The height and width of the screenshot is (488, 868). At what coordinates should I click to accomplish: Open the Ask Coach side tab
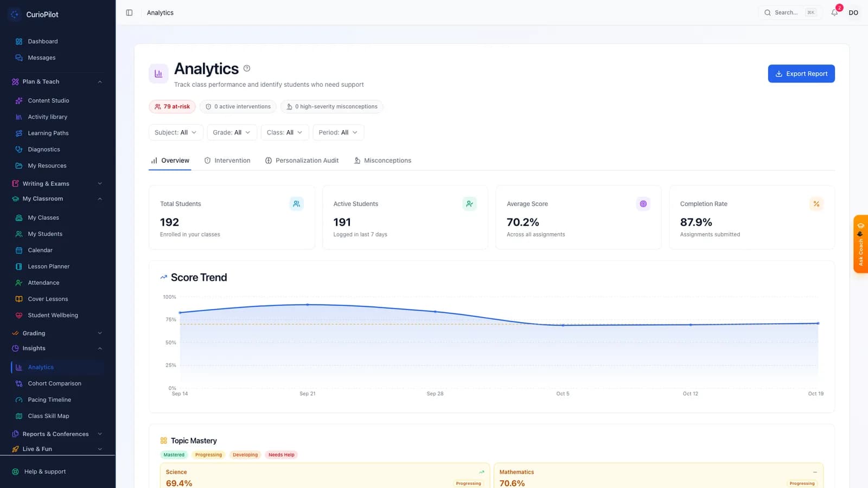coord(860,244)
